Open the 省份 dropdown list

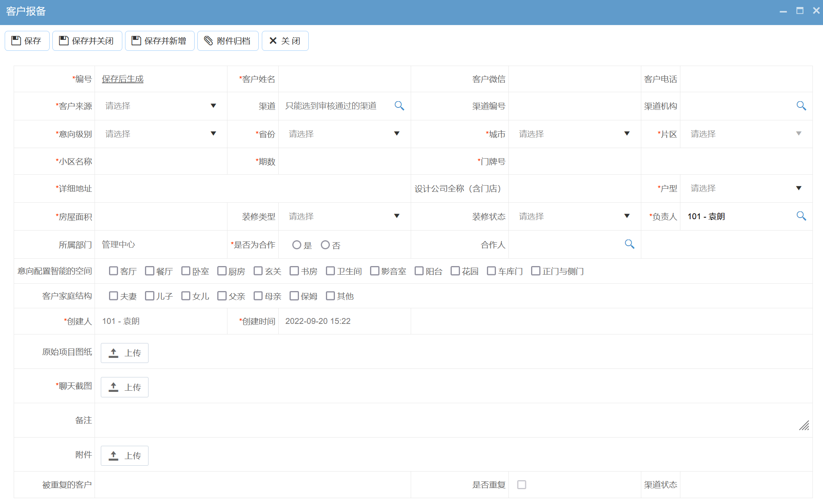coord(397,134)
